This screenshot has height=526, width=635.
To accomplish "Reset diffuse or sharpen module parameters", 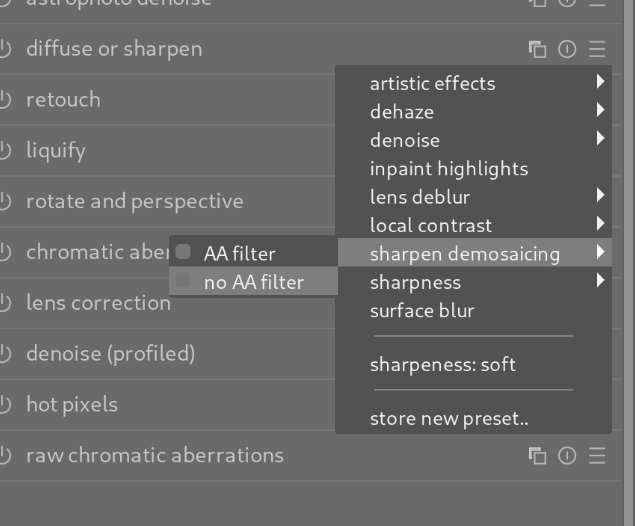I will click(567, 49).
